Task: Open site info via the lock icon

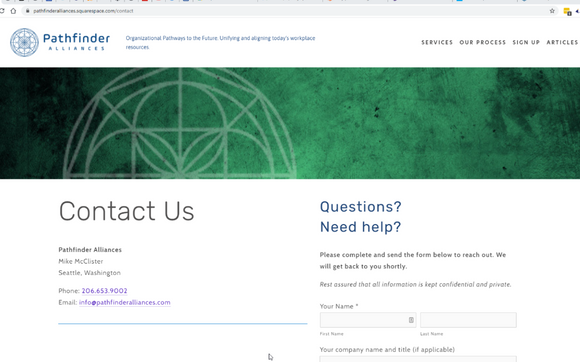Action: (x=27, y=11)
